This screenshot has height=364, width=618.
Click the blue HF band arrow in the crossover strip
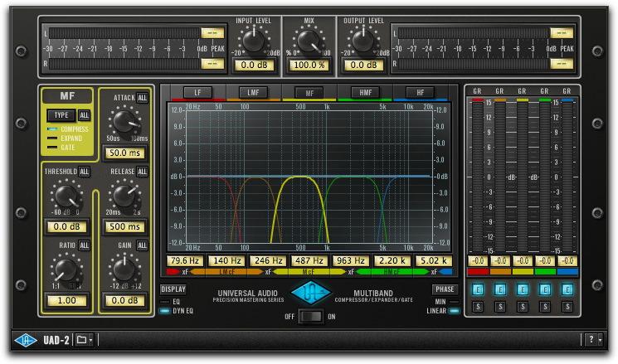pyautogui.click(x=445, y=272)
